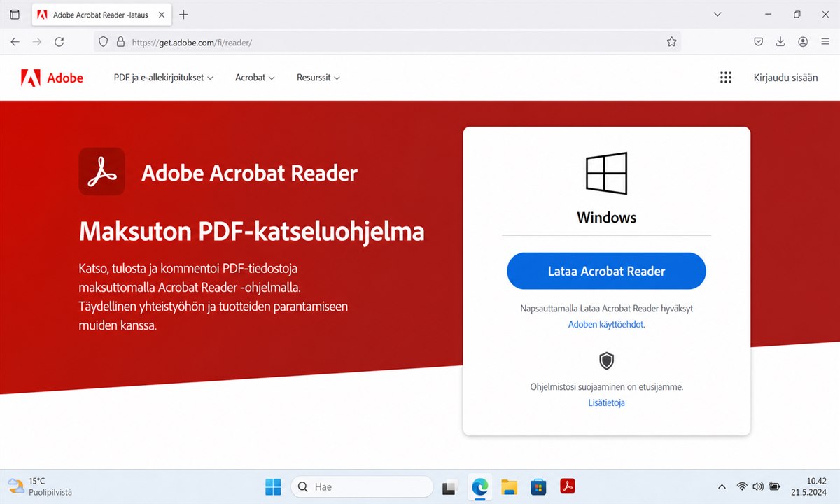Open the browser account icon

(x=803, y=42)
